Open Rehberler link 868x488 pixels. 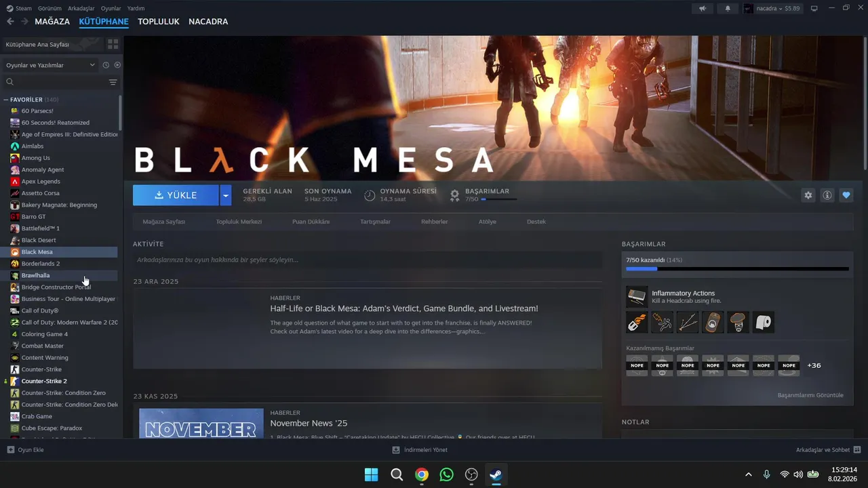(435, 222)
